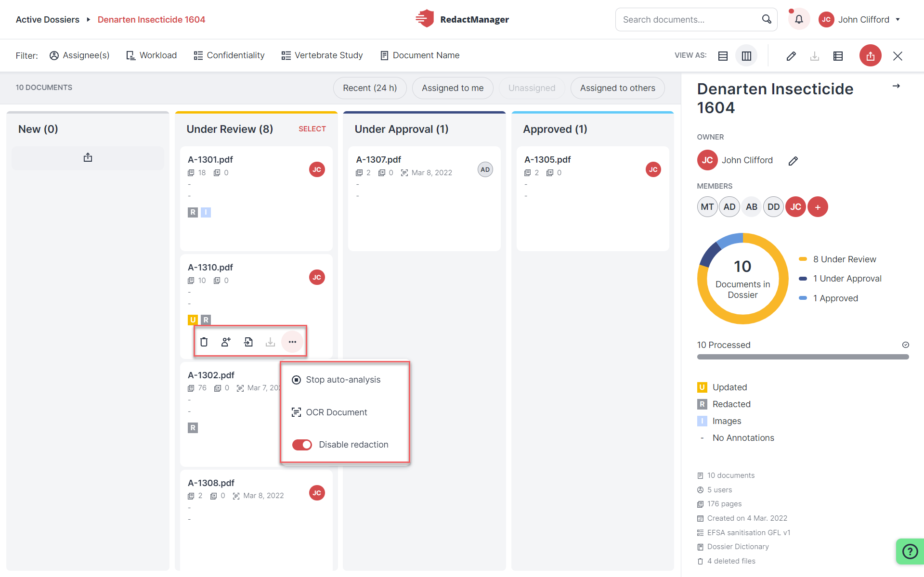Click the 4 deleted files entry
Viewport: 924px width, 577px height.
point(726,561)
